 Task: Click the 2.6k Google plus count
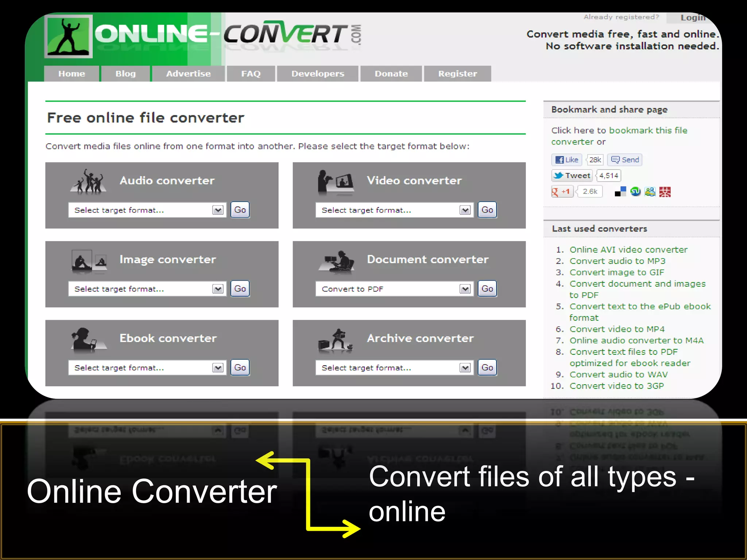point(590,191)
